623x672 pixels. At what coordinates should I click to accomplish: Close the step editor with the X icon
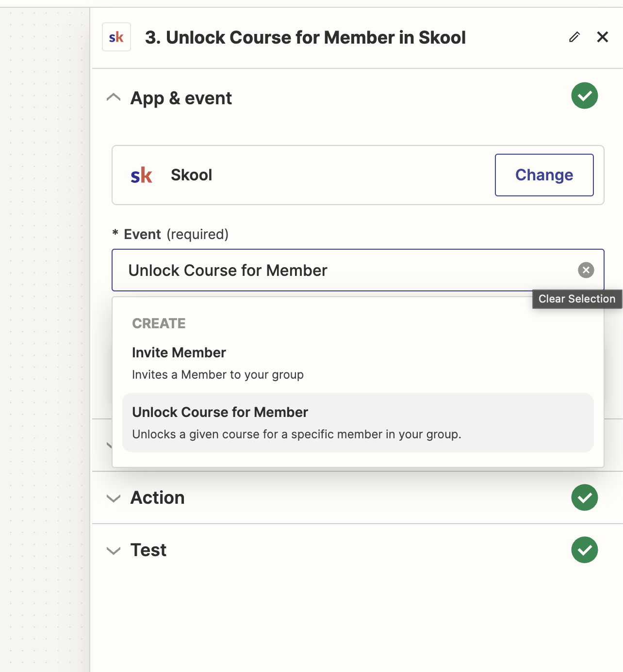click(603, 37)
